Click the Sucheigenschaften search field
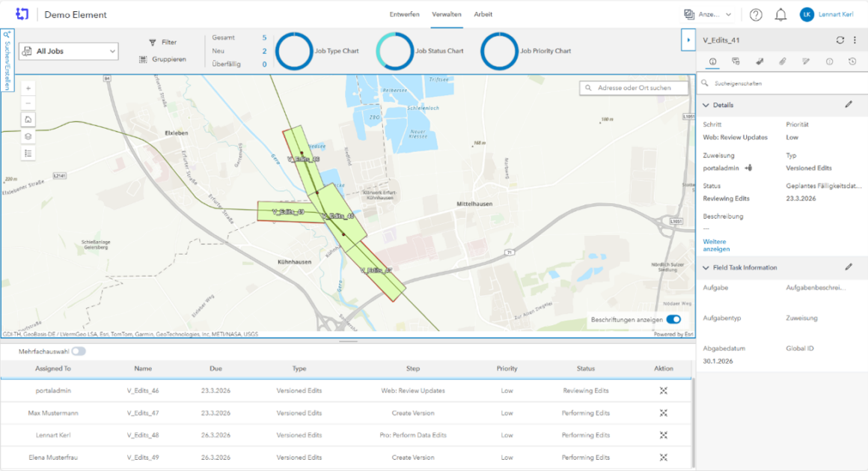 [782, 83]
